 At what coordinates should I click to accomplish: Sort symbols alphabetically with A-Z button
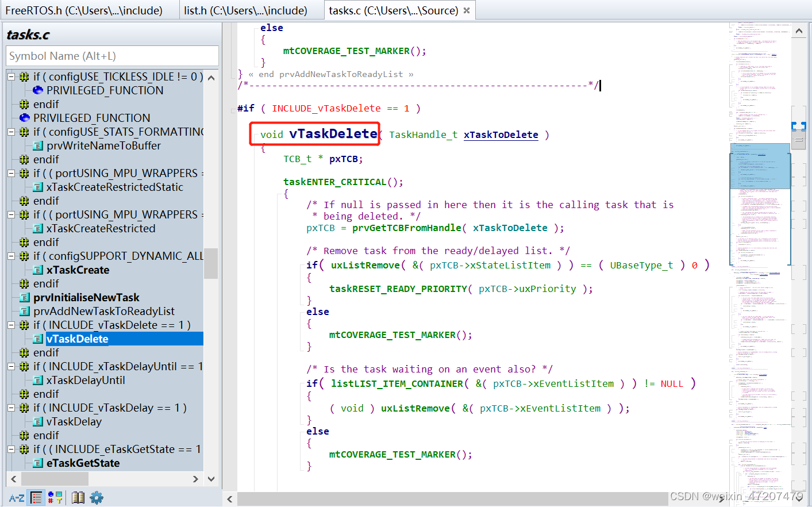[17, 498]
